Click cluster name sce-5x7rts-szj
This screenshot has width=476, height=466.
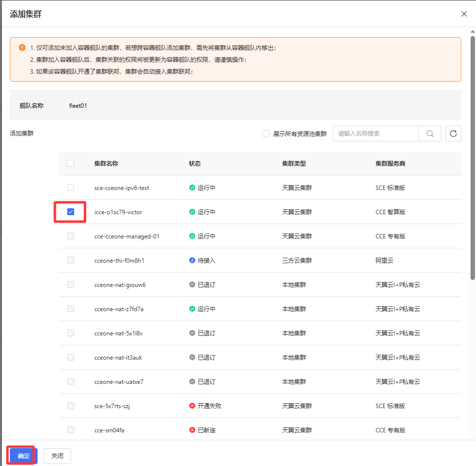click(x=112, y=406)
